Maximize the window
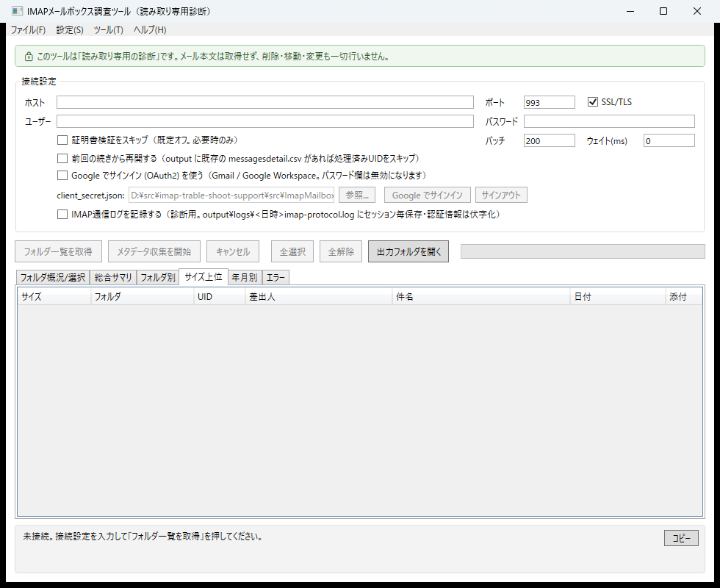Viewport: 720px width, 588px height. 663,11
